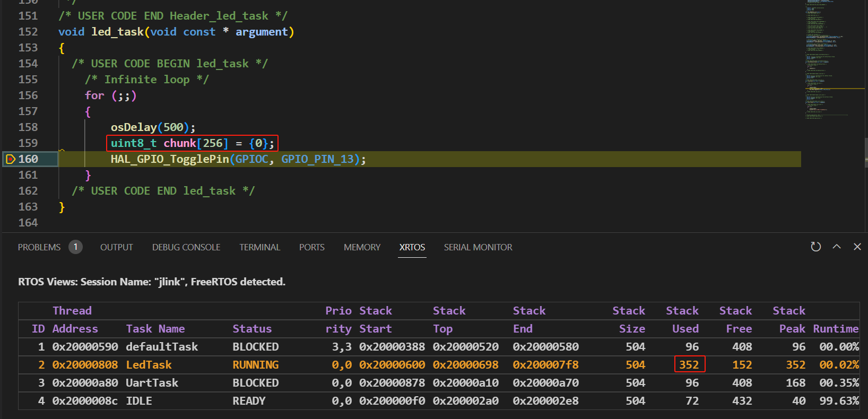Open the SERIAL MONITOR tab
This screenshot has width=868, height=419.
coord(478,247)
